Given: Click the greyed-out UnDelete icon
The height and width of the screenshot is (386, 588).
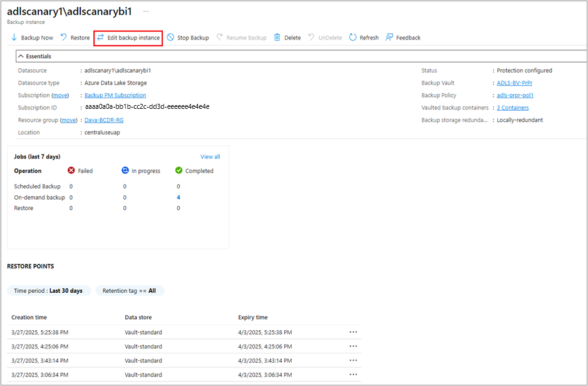Looking at the screenshot, I should [311, 37].
